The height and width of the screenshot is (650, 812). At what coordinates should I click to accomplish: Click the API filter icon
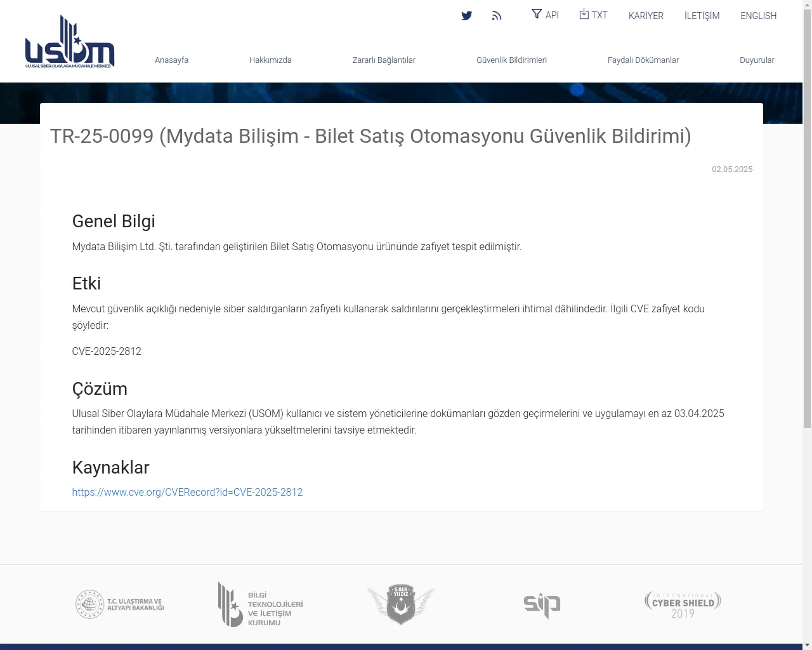point(537,14)
